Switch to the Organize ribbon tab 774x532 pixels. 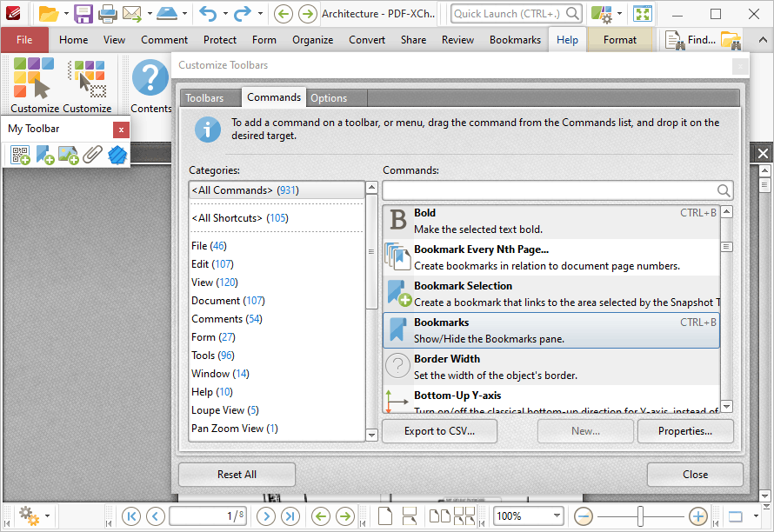pos(312,40)
